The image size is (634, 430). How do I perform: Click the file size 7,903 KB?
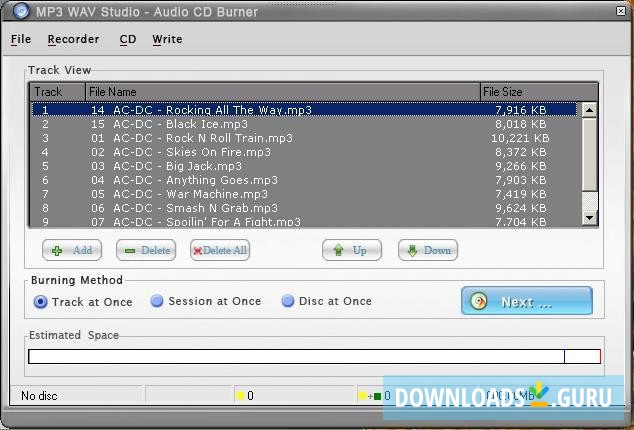tap(521, 180)
